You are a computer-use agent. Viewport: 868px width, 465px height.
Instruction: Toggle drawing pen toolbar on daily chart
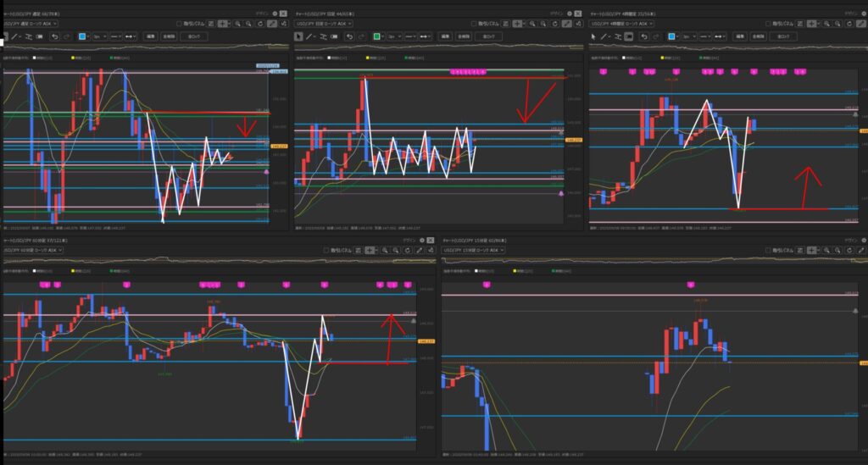(x=567, y=24)
